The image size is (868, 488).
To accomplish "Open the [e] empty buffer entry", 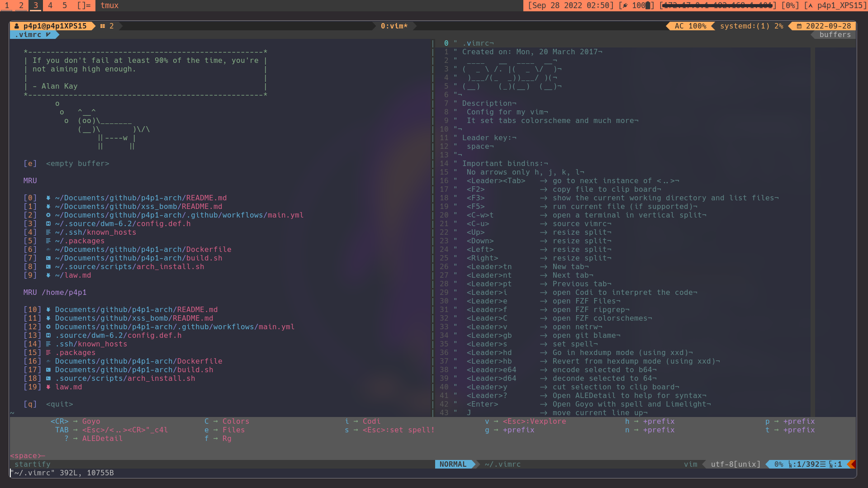I will coord(77,164).
